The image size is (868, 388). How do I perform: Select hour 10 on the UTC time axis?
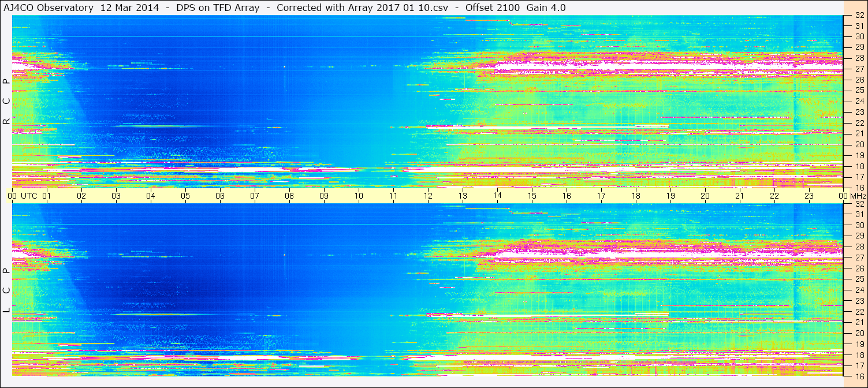(x=359, y=196)
